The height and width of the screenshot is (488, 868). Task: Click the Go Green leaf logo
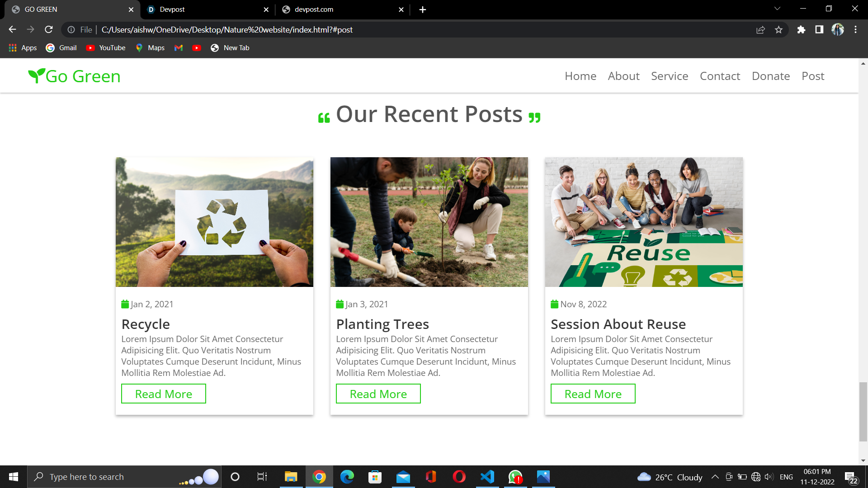click(36, 75)
